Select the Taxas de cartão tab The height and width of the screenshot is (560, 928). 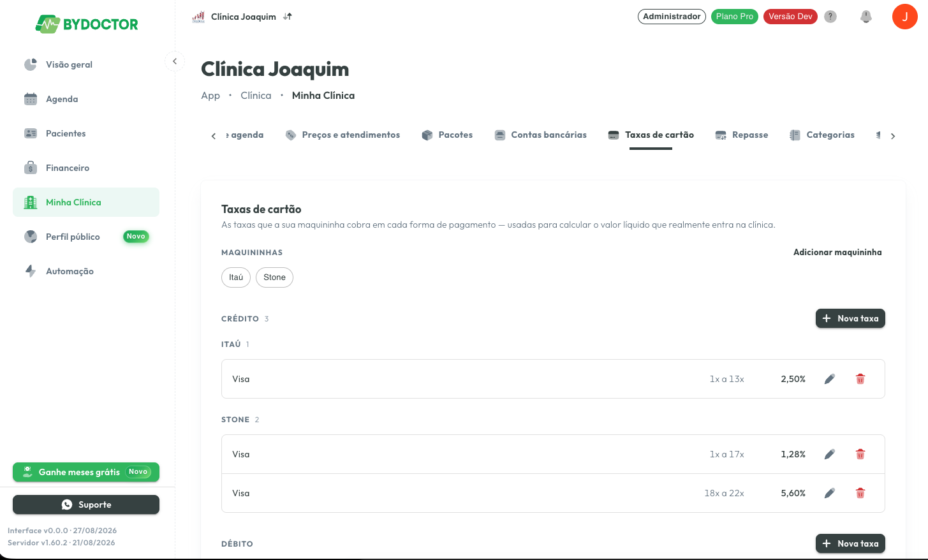(x=651, y=135)
